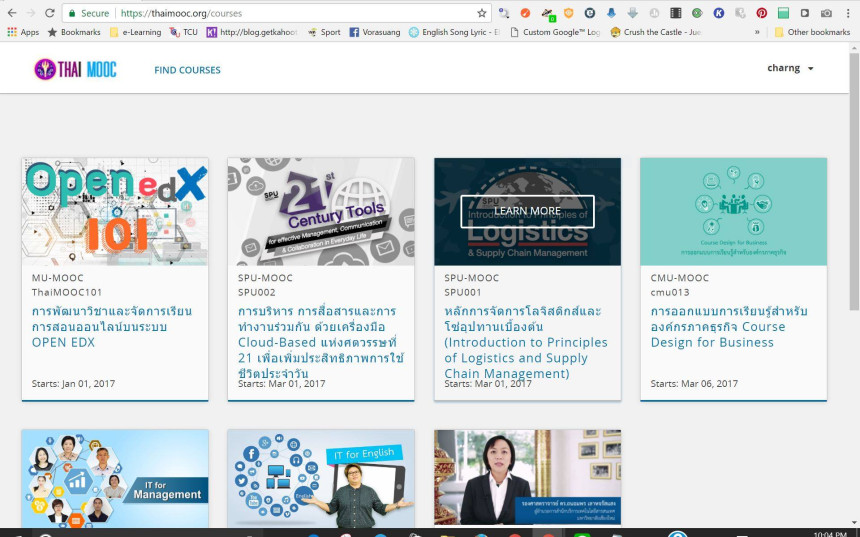The image size is (860, 537).
Task: Open Chrome's three-dot menu
Action: 848,13
